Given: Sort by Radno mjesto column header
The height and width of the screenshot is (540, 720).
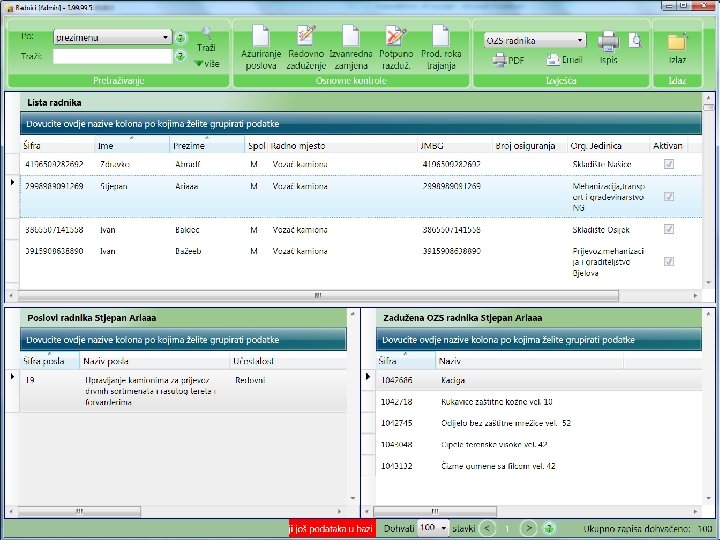Looking at the screenshot, I should pyautogui.click(x=343, y=146).
